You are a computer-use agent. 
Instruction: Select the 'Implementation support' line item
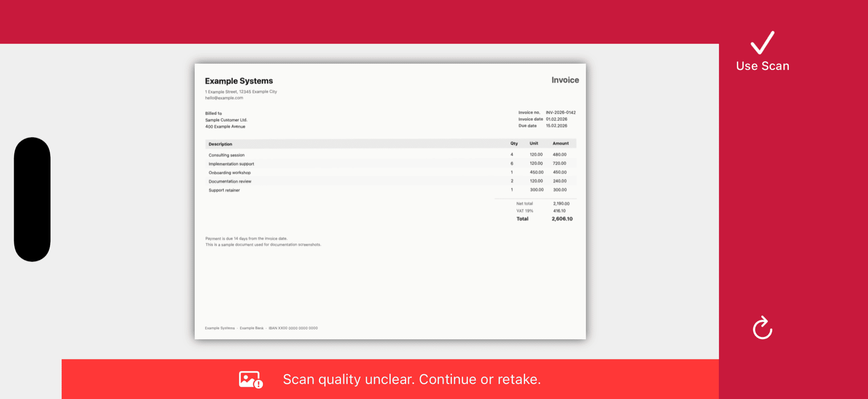coord(231,164)
